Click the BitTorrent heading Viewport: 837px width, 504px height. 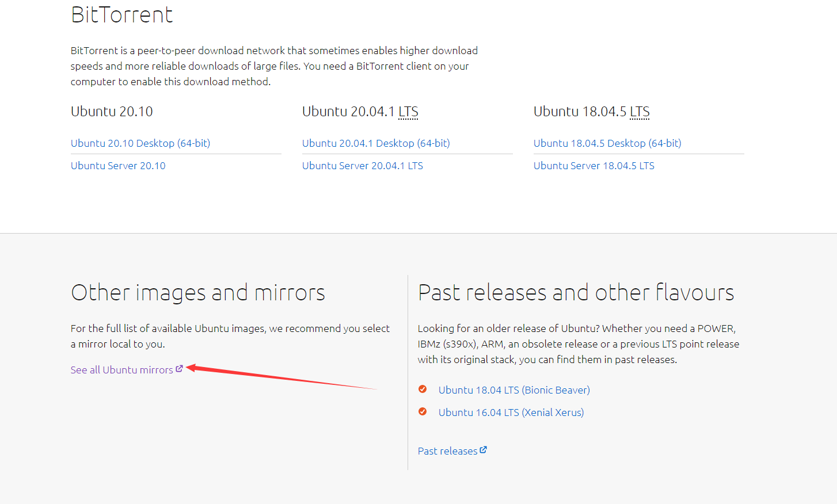(121, 14)
